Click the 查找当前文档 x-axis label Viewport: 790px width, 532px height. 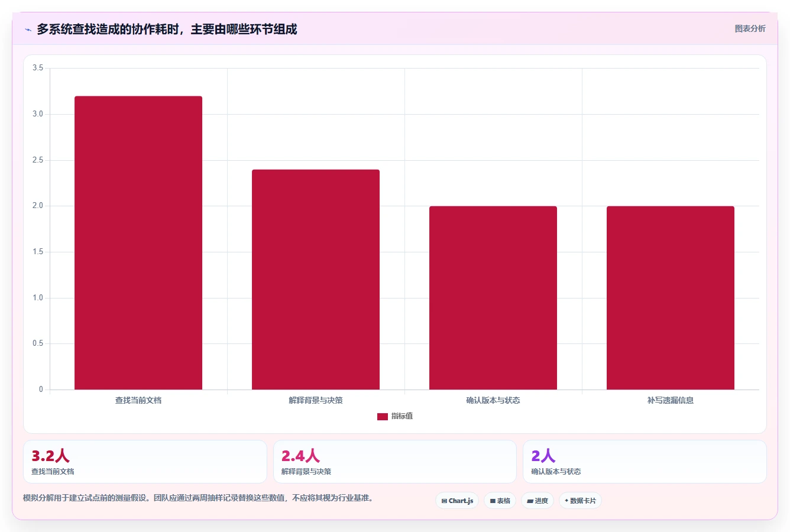click(138, 400)
